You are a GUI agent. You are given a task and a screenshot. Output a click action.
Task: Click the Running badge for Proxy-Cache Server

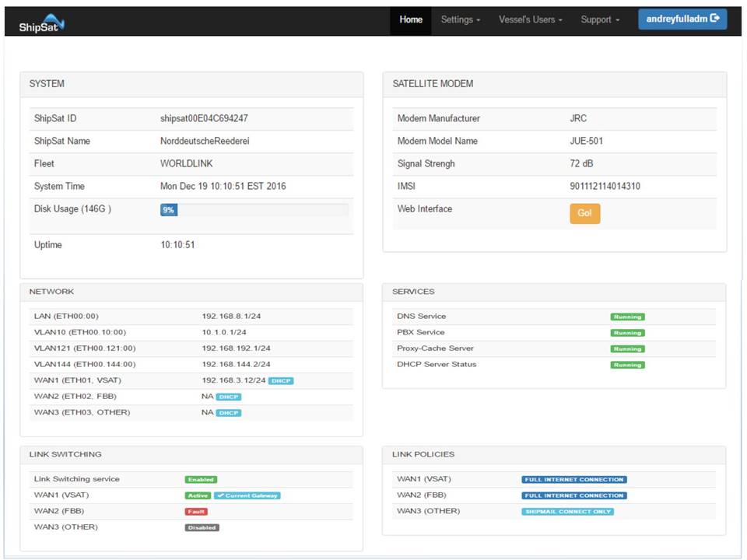[x=627, y=348]
